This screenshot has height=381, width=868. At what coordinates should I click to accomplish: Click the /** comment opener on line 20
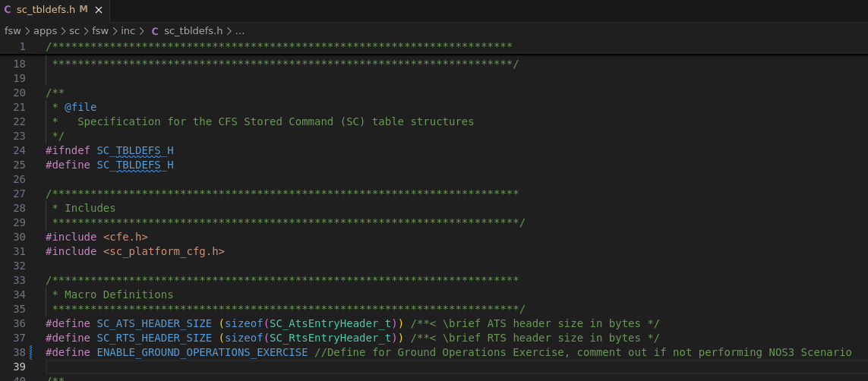[x=55, y=93]
